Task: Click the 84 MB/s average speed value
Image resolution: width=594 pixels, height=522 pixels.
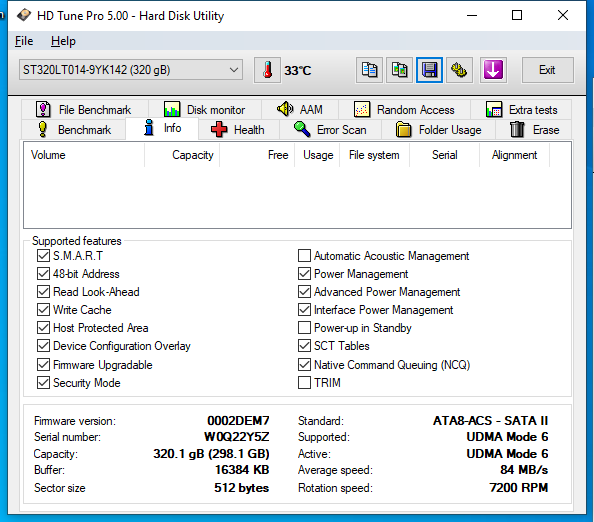Action: click(x=524, y=470)
